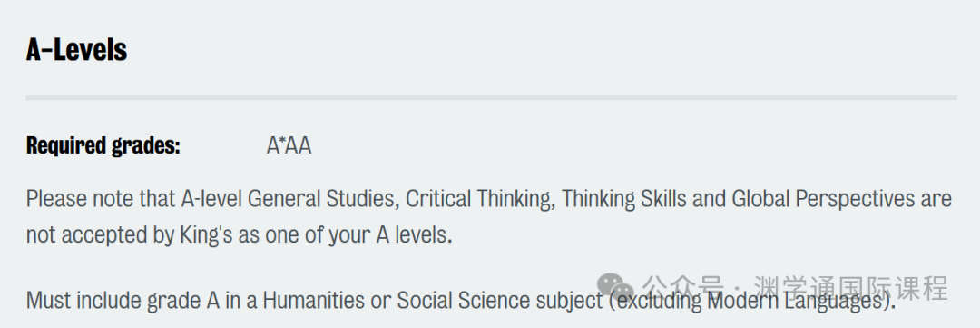This screenshot has height=328, width=980.
Task: Click 'Please note that' at paragraph start
Action: 101,199
